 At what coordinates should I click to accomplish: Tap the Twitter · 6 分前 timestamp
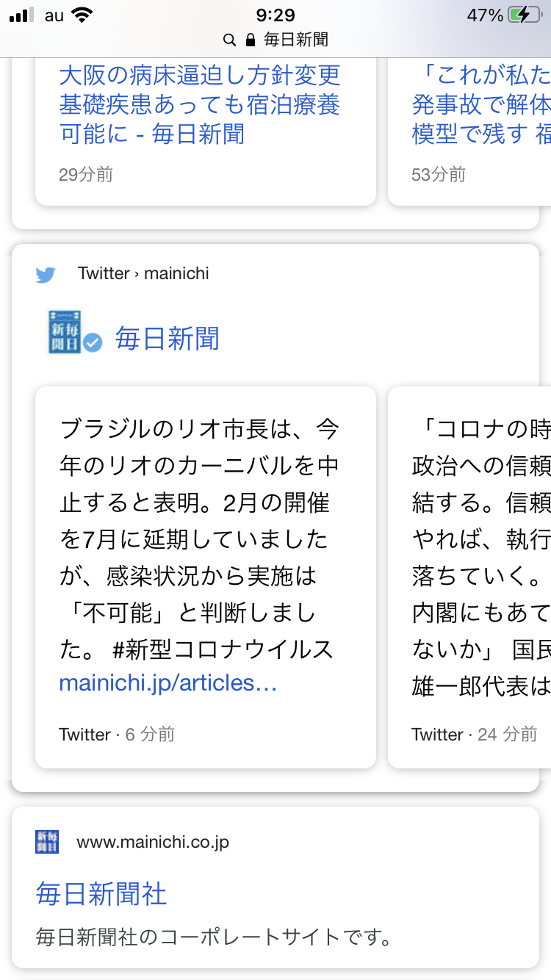coord(117,734)
